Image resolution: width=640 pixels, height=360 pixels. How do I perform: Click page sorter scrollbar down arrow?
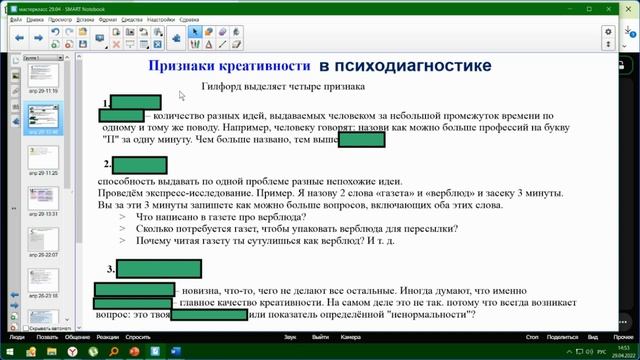point(67,320)
